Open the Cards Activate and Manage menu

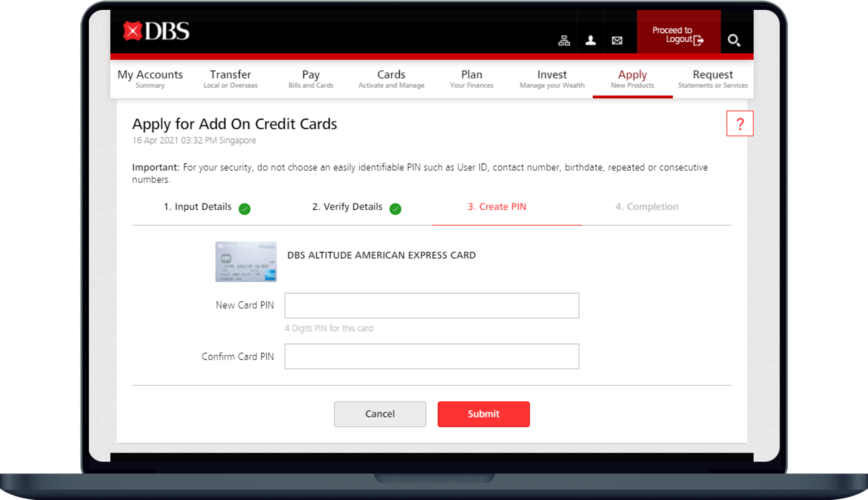(391, 79)
